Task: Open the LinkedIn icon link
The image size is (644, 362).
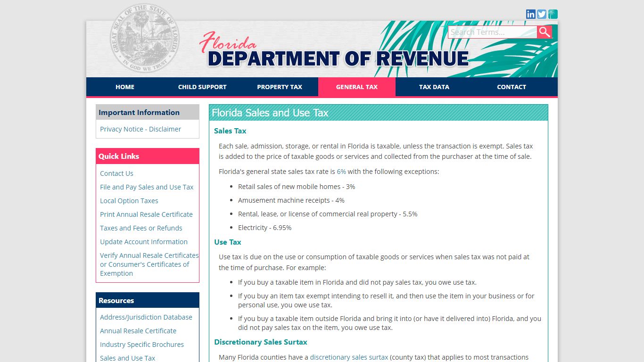Action: [531, 14]
